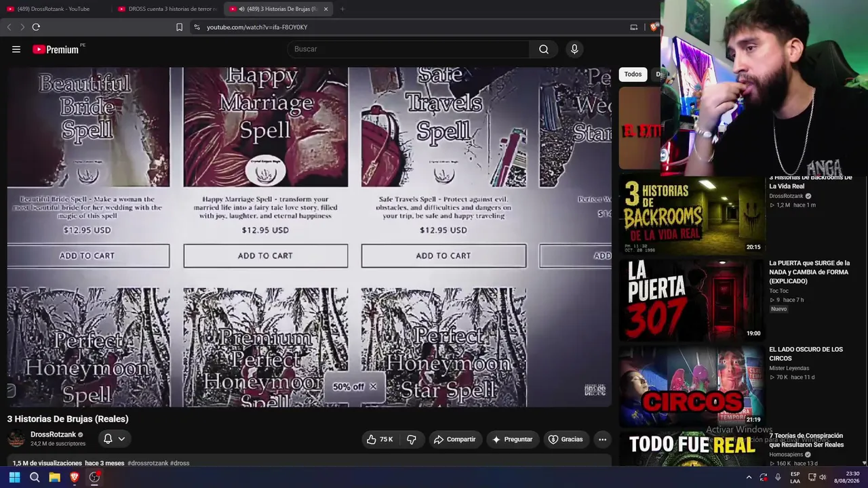868x488 pixels.
Task: Add Beautiful Bride Spell to cart
Action: (x=87, y=256)
